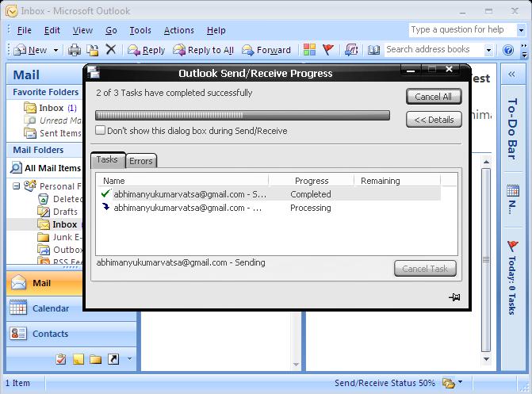The width and height of the screenshot is (532, 394).
Task: Open the View menu
Action: click(82, 30)
